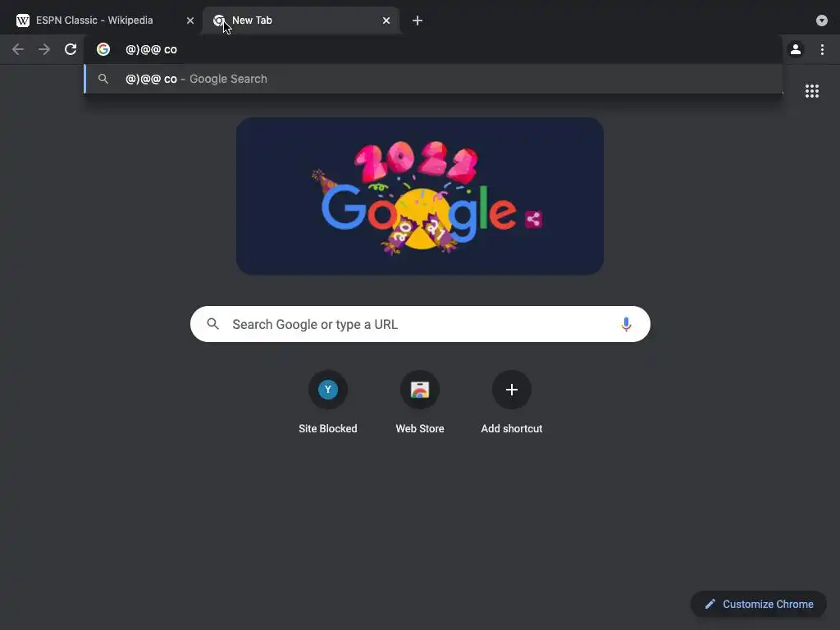This screenshot has width=840, height=630.
Task: Open the 2022 Google doodle
Action: click(x=420, y=196)
